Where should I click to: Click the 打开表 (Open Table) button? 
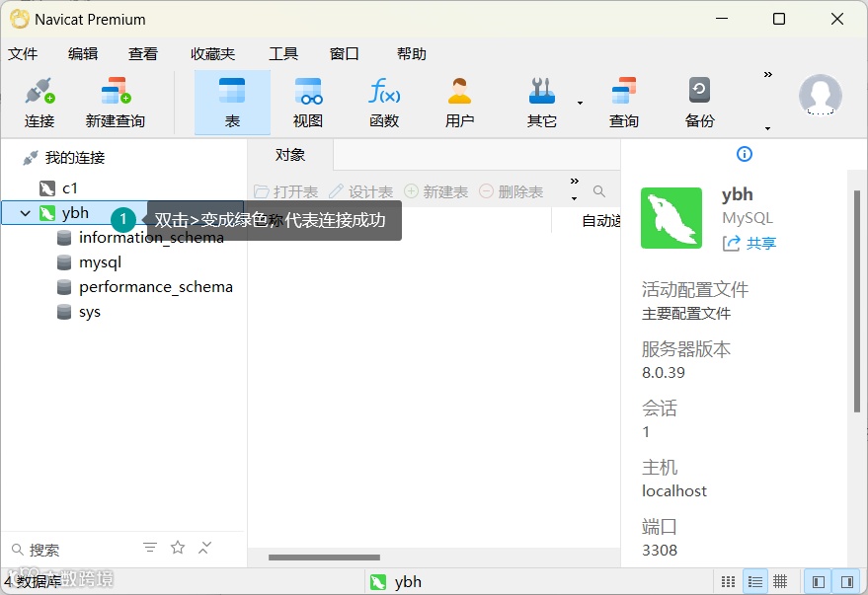(x=286, y=191)
